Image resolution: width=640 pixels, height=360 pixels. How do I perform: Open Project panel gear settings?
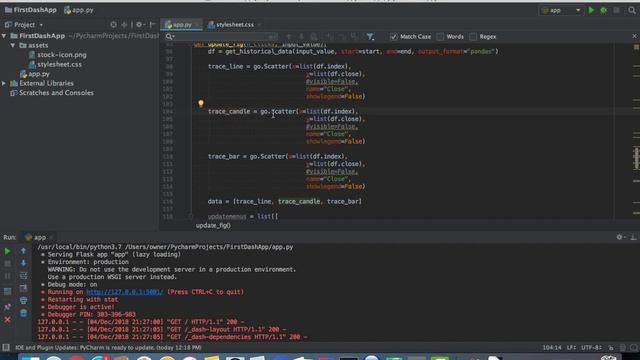coord(139,25)
